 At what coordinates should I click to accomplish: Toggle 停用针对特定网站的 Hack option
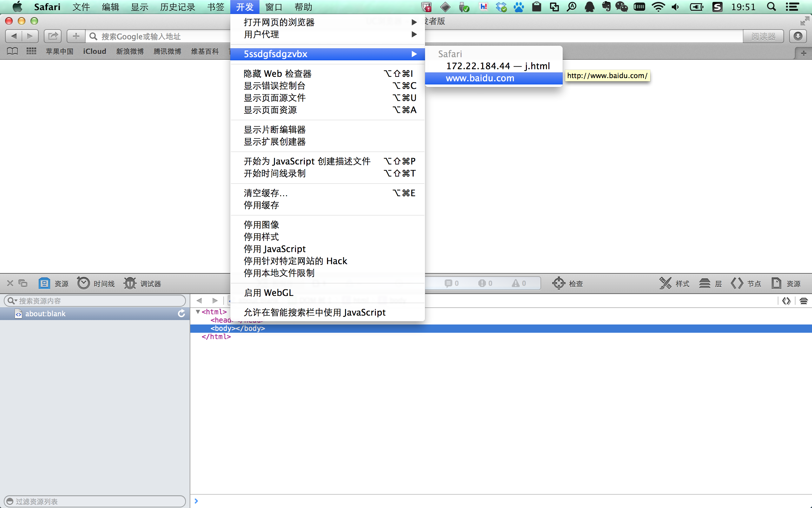click(327, 261)
